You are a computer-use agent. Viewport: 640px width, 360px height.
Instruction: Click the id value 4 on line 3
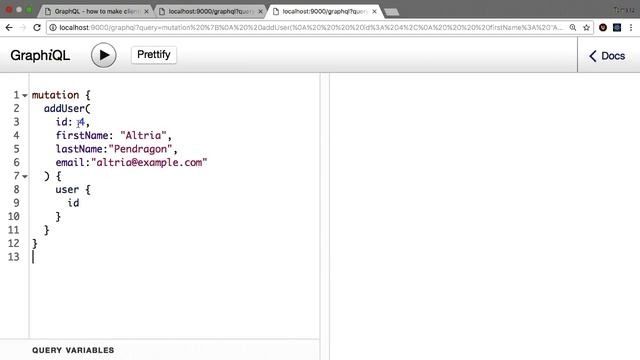tap(82, 122)
